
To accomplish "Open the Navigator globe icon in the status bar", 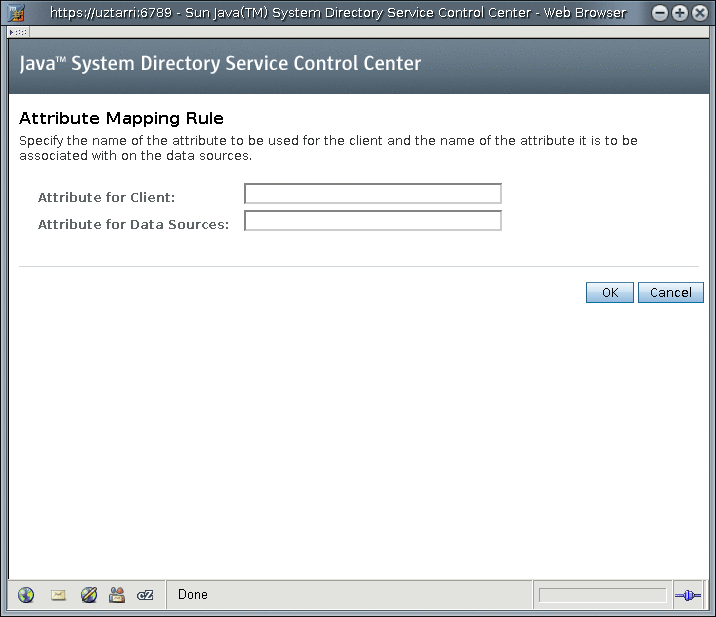I will click(26, 595).
